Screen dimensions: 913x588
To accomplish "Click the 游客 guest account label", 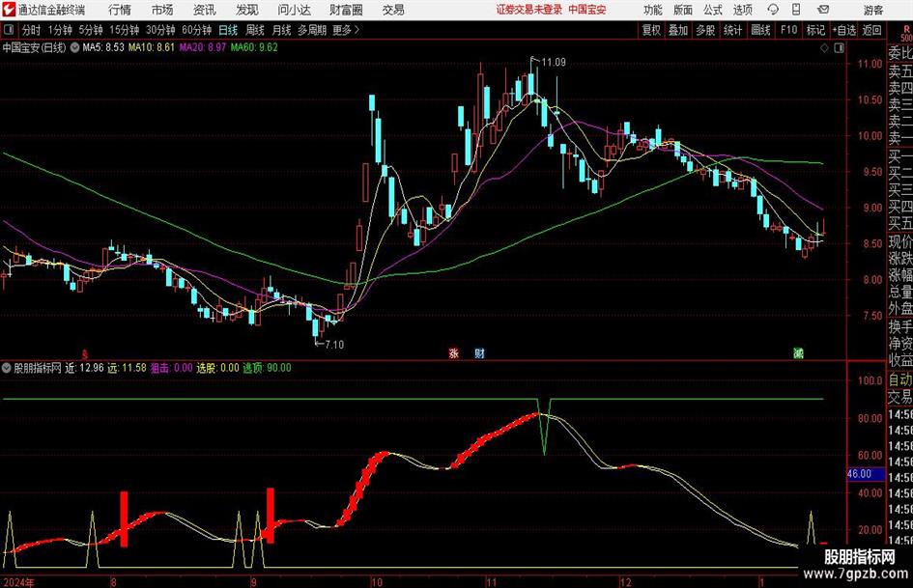I will [872, 10].
